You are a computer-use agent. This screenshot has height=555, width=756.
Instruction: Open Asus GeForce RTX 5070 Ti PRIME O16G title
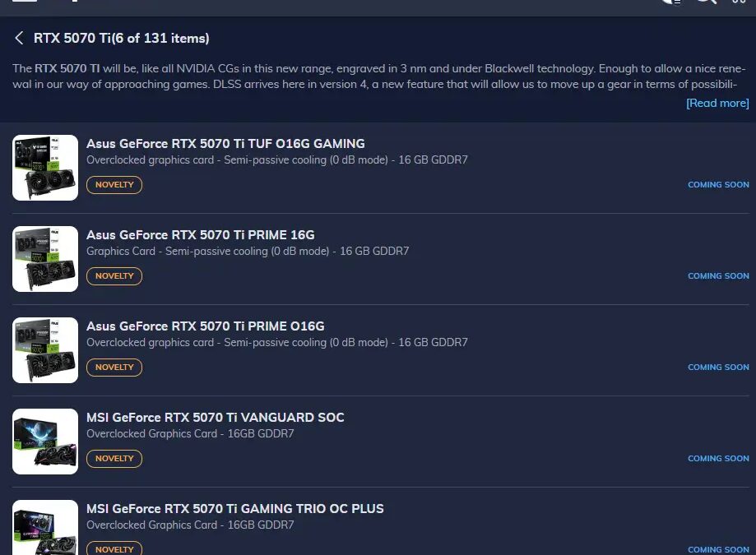coord(206,326)
